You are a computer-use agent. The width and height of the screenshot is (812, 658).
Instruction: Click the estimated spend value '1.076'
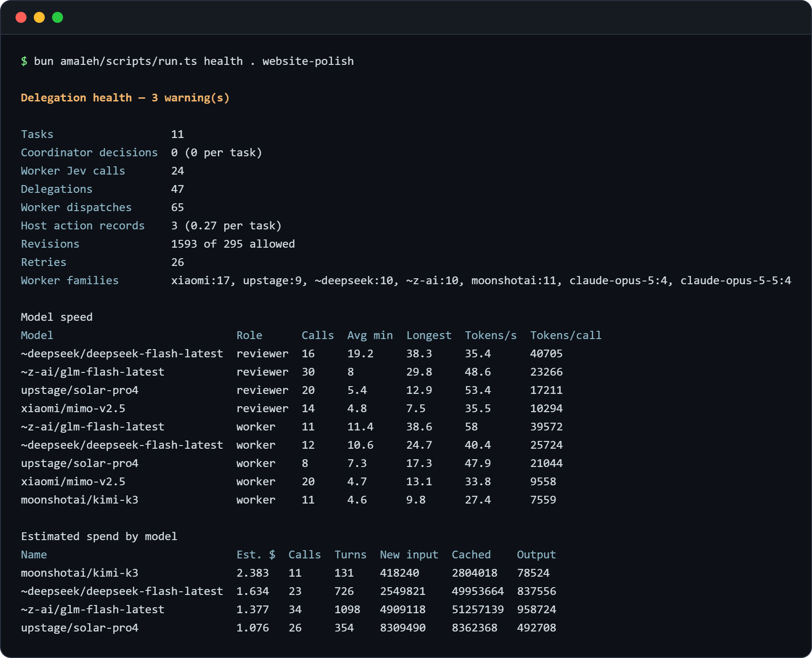(x=253, y=628)
